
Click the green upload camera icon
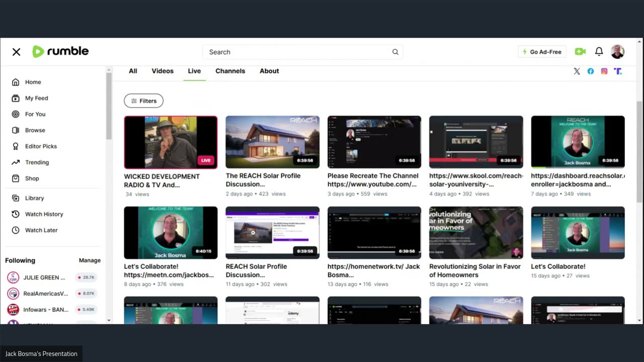[580, 52]
